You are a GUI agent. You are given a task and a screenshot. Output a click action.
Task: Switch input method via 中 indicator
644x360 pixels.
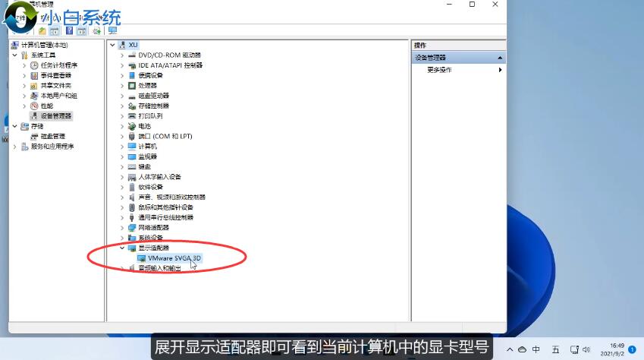pyautogui.click(x=536, y=349)
